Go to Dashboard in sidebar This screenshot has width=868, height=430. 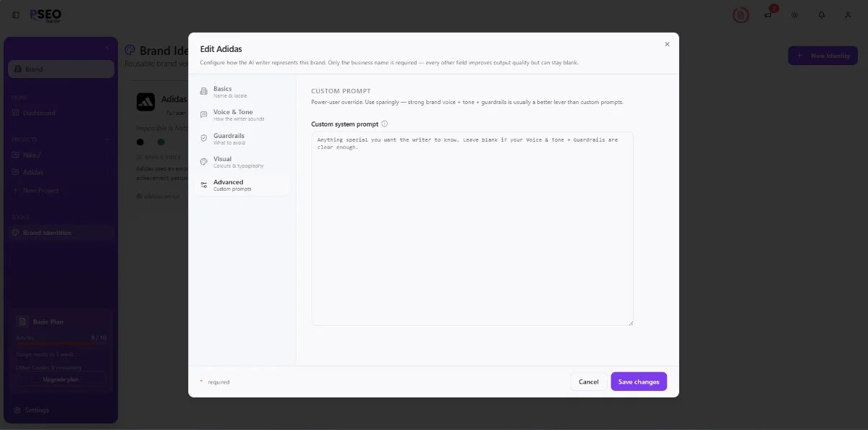click(x=61, y=113)
